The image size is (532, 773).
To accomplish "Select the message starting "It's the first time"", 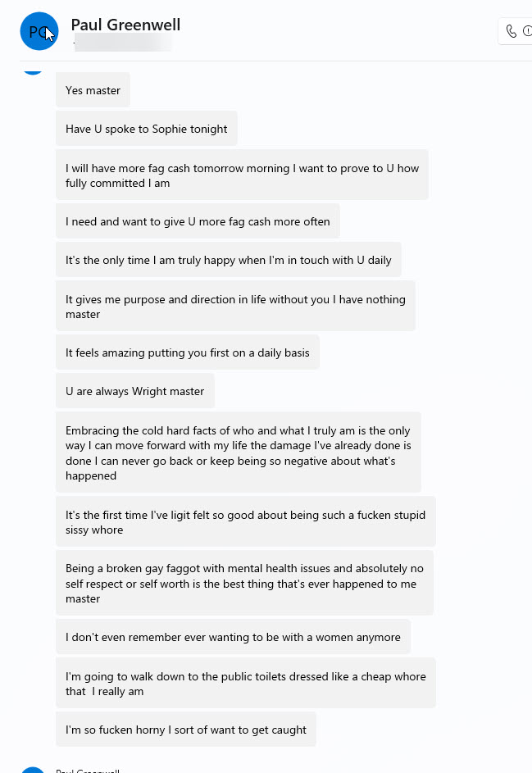I will (x=246, y=521).
